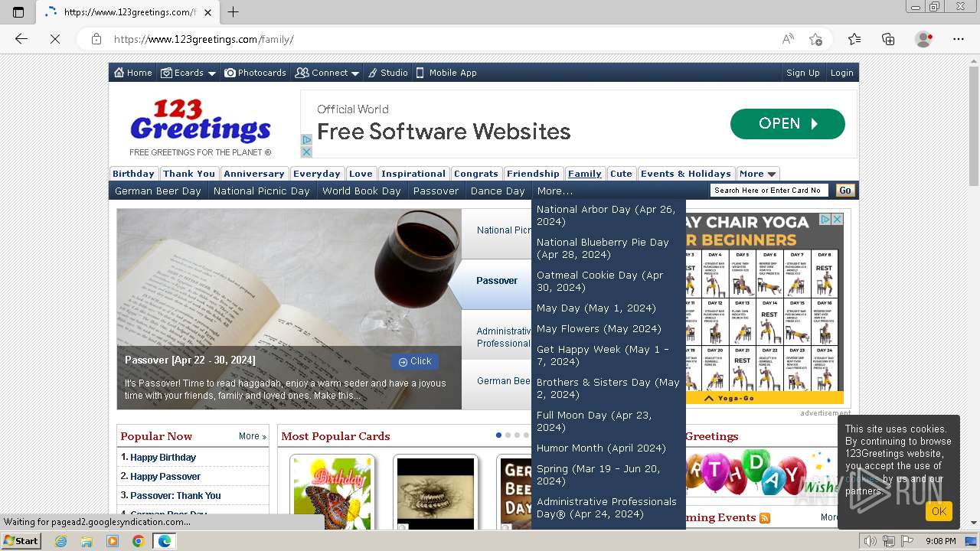Image resolution: width=980 pixels, height=551 pixels.
Task: Open National Picnic Day in sub-navigation
Action: coord(262,191)
